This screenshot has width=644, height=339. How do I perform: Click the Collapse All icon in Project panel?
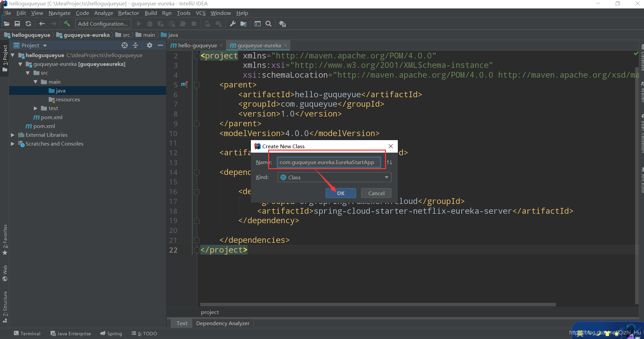(135, 45)
